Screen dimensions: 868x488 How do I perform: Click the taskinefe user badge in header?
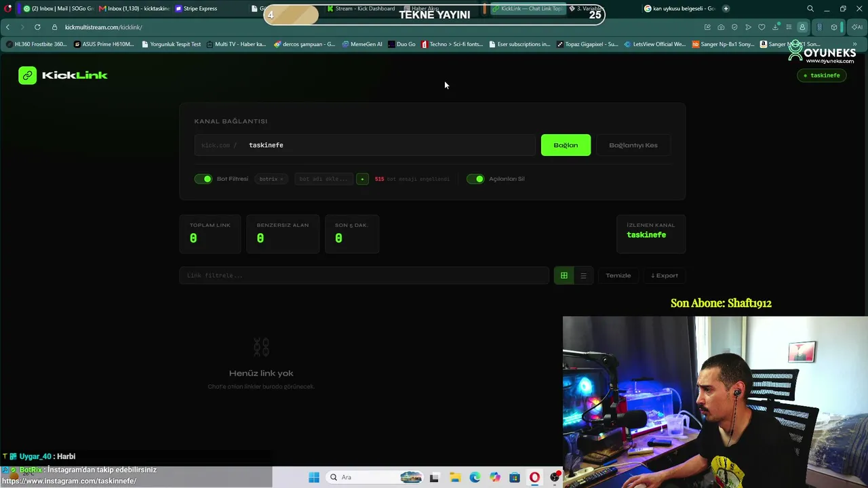tap(821, 75)
